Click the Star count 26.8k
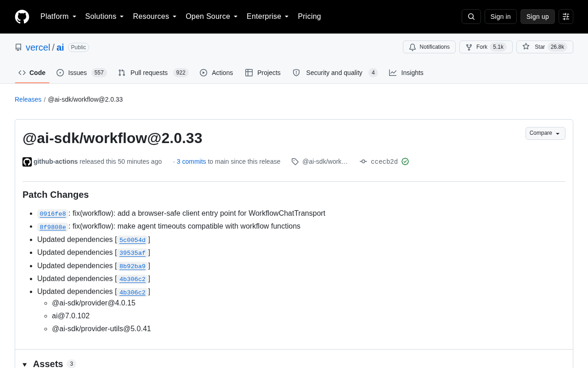The height and width of the screenshot is (368, 588). [x=557, y=47]
